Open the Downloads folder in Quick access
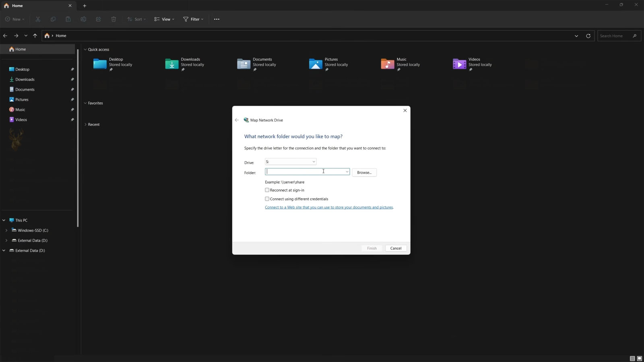Image resolution: width=644 pixels, height=362 pixels. tap(185, 64)
